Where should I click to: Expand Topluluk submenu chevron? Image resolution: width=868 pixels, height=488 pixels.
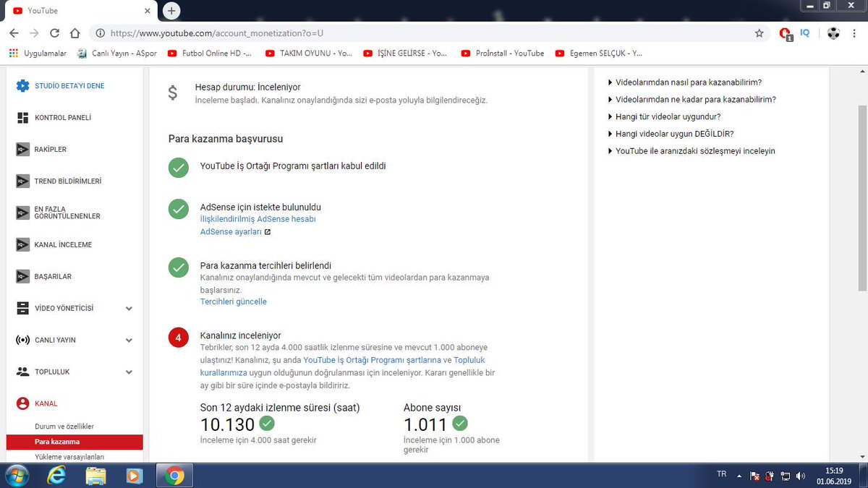point(129,372)
